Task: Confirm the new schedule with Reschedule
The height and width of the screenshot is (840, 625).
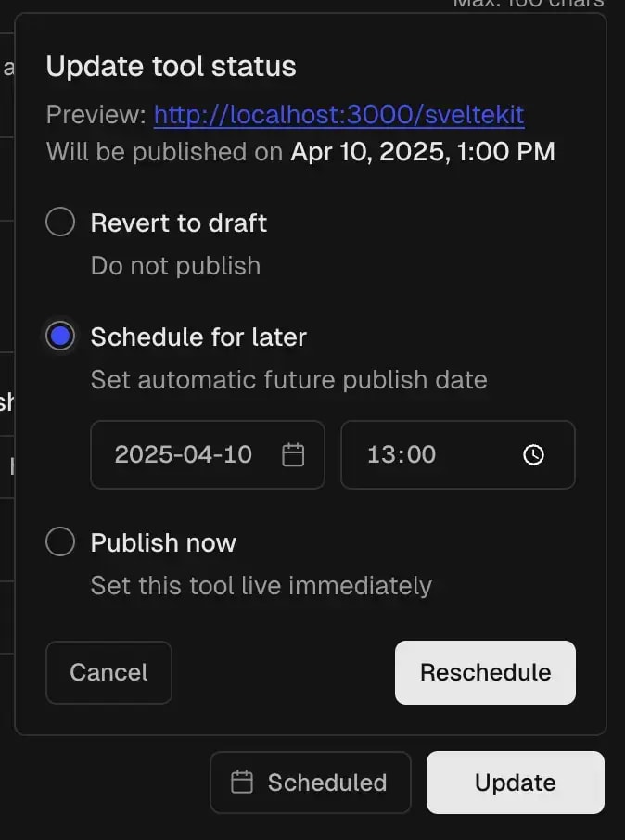Action: [485, 672]
